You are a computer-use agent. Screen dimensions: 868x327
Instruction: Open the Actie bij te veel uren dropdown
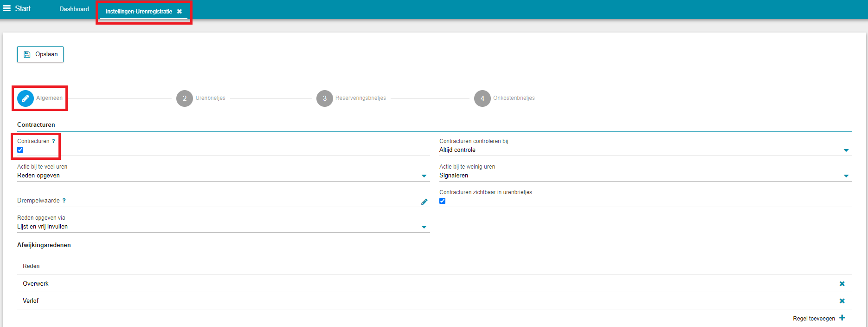point(424,176)
